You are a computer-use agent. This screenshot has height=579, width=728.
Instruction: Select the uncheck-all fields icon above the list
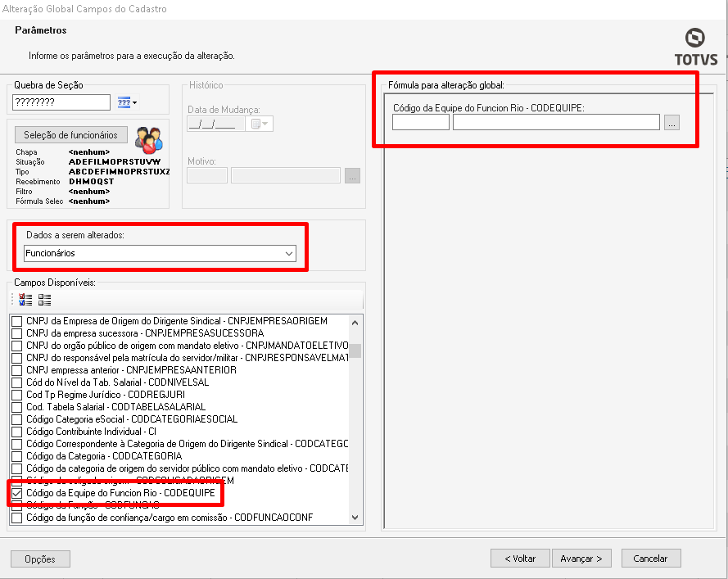(x=45, y=300)
